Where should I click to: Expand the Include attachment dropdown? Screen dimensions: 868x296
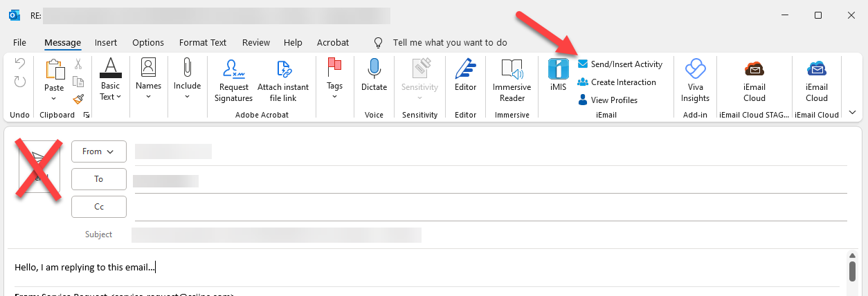(x=187, y=96)
